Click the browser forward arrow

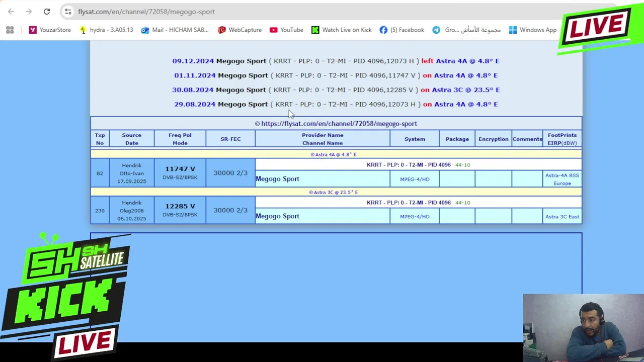[x=29, y=12]
